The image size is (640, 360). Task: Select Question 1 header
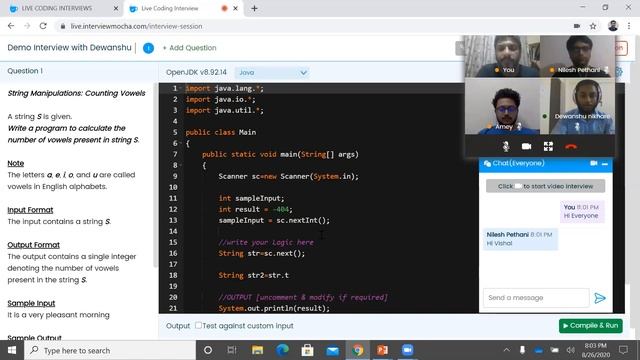coord(25,71)
